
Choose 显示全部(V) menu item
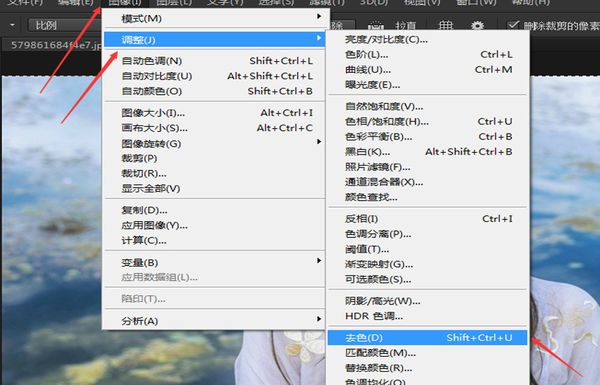pyautogui.click(x=214, y=188)
